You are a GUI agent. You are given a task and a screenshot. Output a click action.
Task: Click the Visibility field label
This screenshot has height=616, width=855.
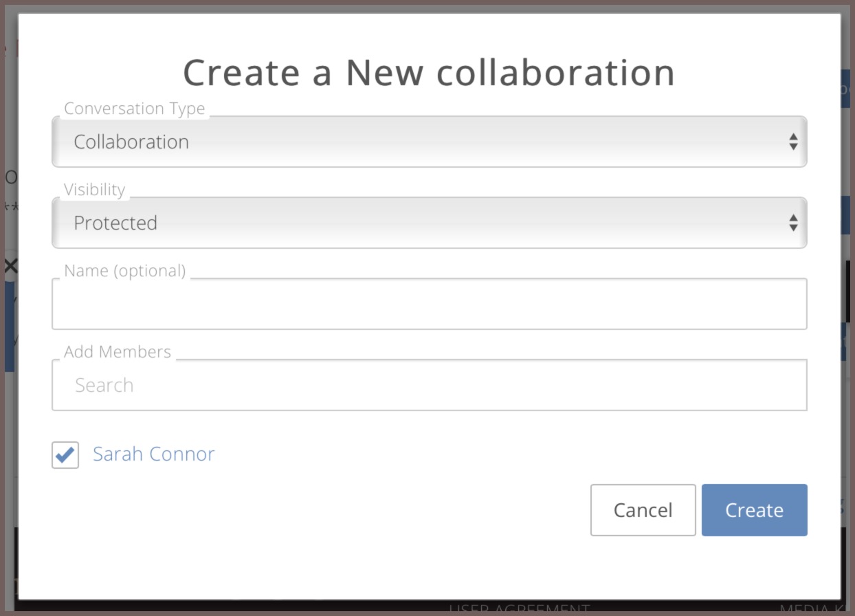pos(95,190)
